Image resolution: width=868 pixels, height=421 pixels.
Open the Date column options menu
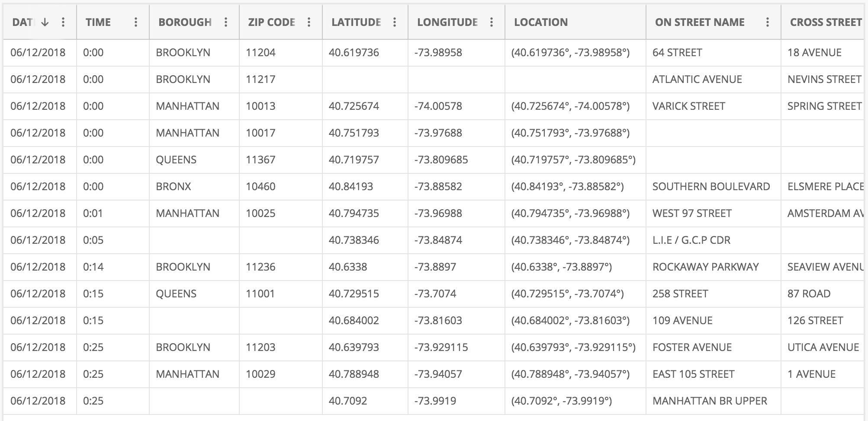pos(63,22)
